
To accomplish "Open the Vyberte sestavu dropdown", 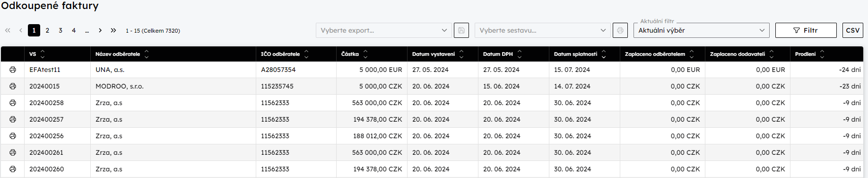I will (x=542, y=30).
